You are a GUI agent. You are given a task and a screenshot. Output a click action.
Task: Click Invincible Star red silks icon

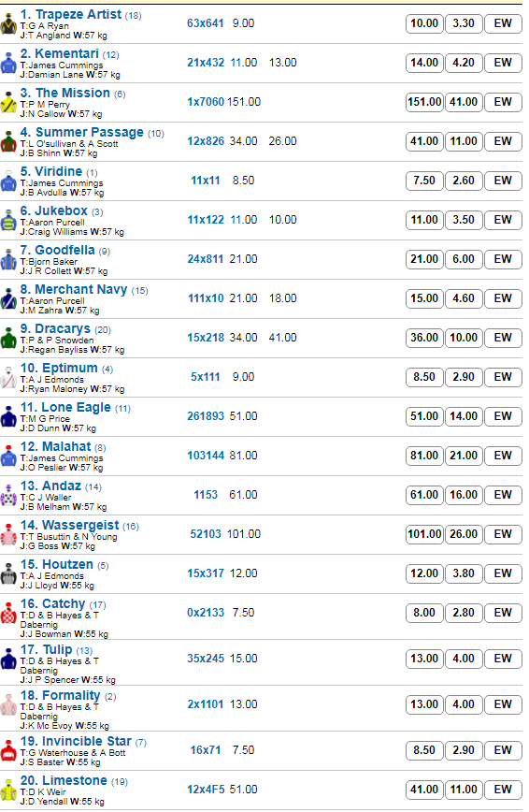[x=8, y=751]
